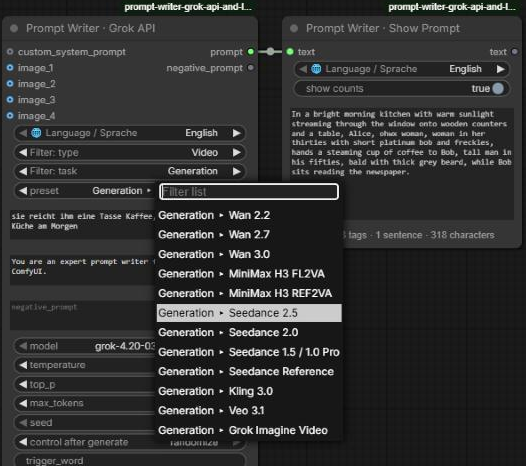The height and width of the screenshot is (466, 526).
Task: Click right arrow of Filter: task
Action: pyautogui.click(x=236, y=171)
